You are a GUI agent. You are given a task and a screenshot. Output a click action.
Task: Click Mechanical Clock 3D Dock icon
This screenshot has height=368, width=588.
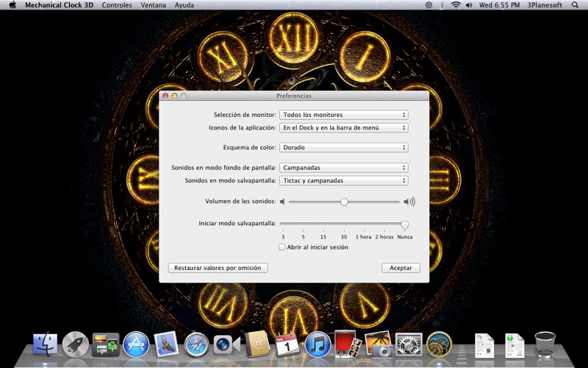pos(439,344)
